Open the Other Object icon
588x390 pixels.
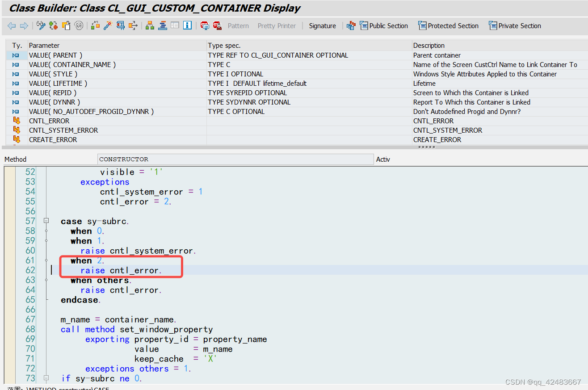coord(66,26)
